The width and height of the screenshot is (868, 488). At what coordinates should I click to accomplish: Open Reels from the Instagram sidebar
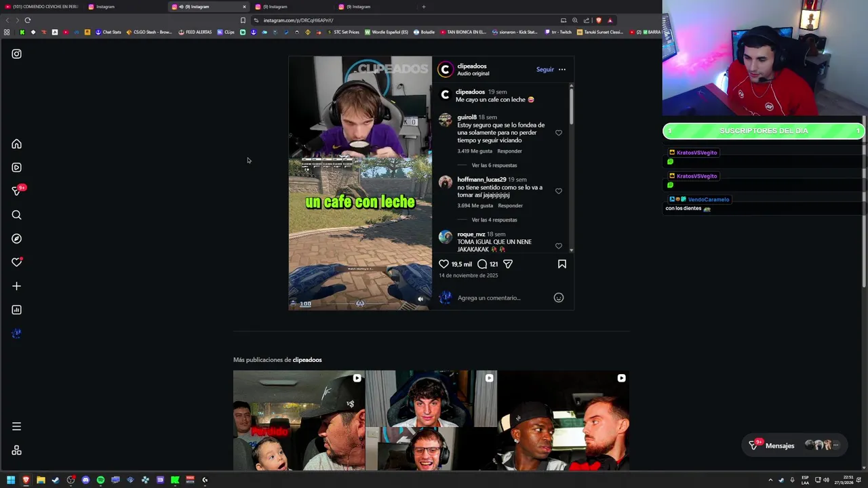tap(16, 167)
